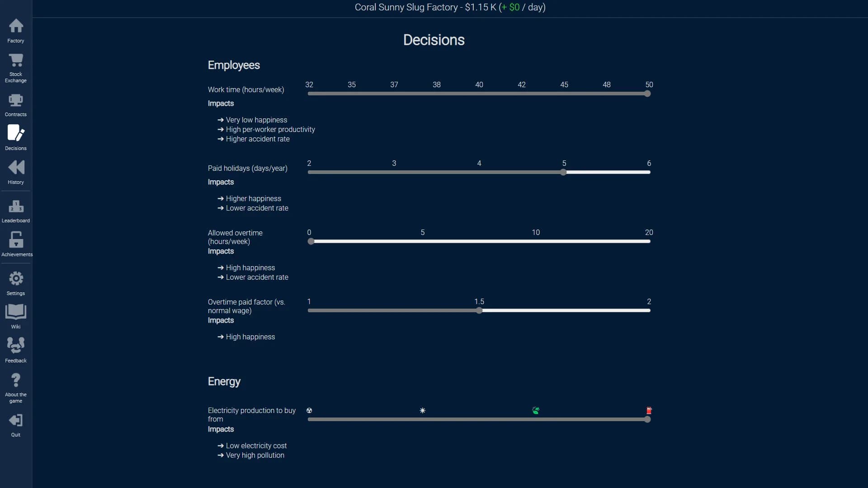Set overtime paid factor to 2

point(649,310)
